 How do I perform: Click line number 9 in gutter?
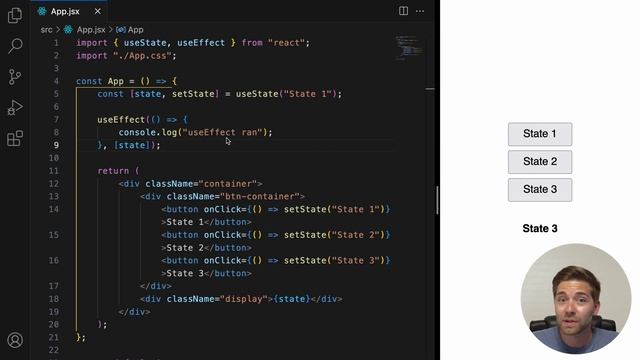coord(56,145)
